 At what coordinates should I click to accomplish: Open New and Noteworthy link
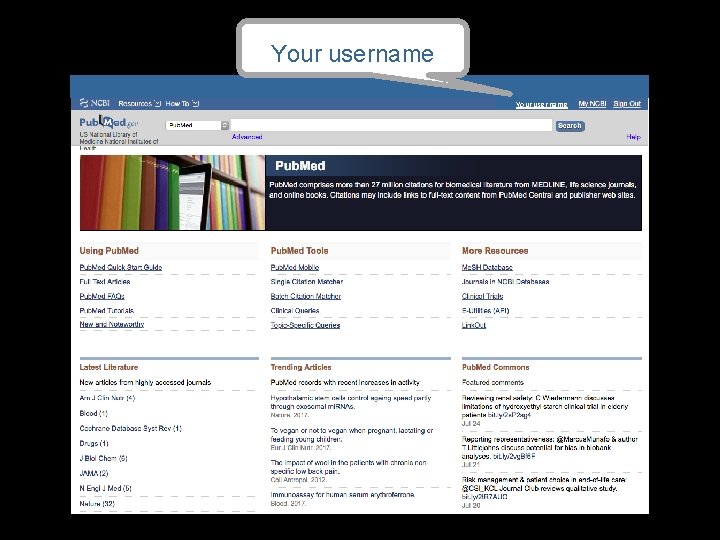(x=112, y=324)
